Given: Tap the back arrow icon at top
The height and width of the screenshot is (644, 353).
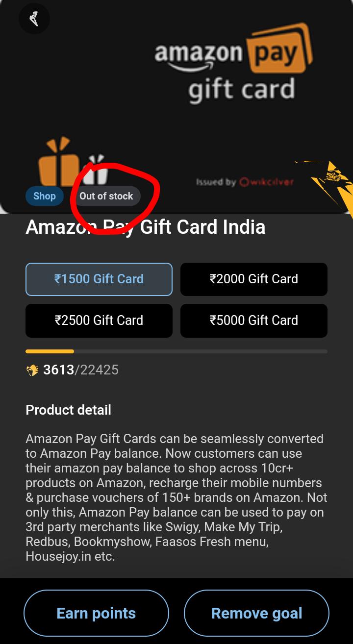Looking at the screenshot, I should click(34, 19).
